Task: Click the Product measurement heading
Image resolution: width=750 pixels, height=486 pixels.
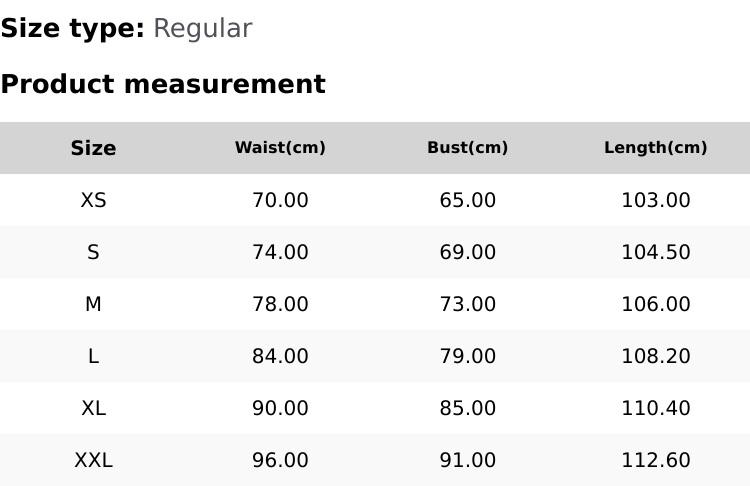Action: click(163, 84)
